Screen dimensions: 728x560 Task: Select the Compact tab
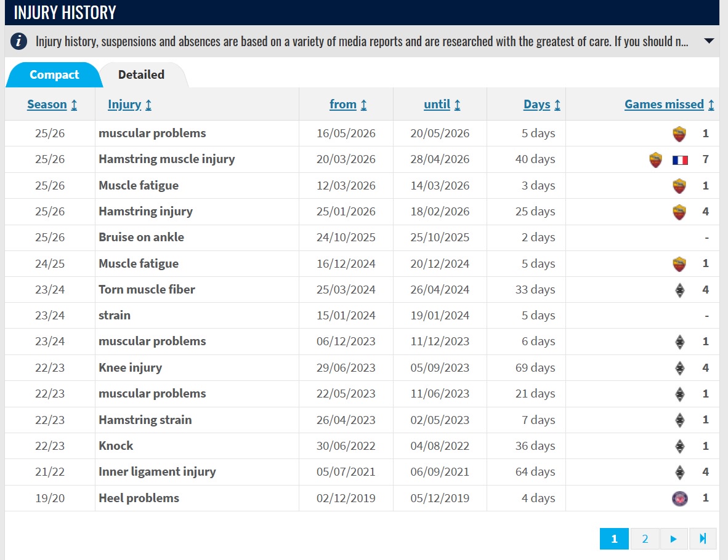click(54, 74)
